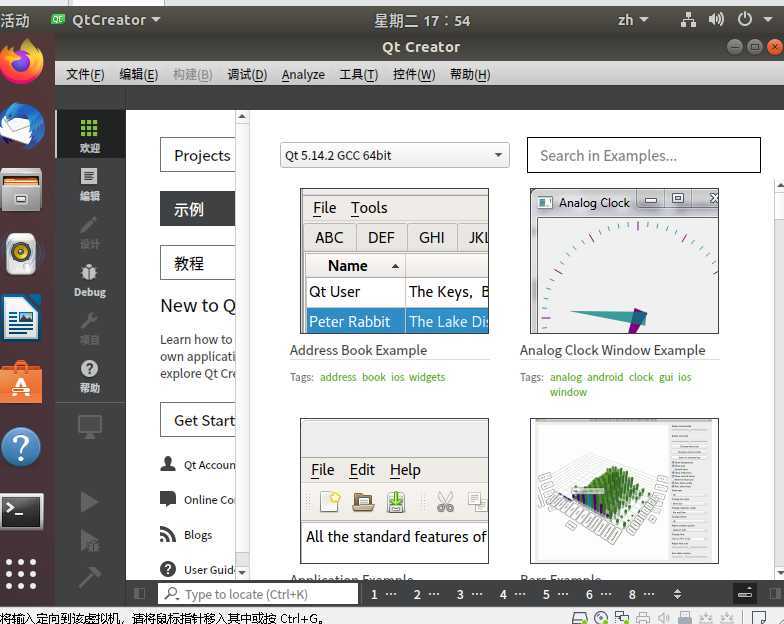
Task: Open the 编辑(E) menu
Action: [138, 74]
